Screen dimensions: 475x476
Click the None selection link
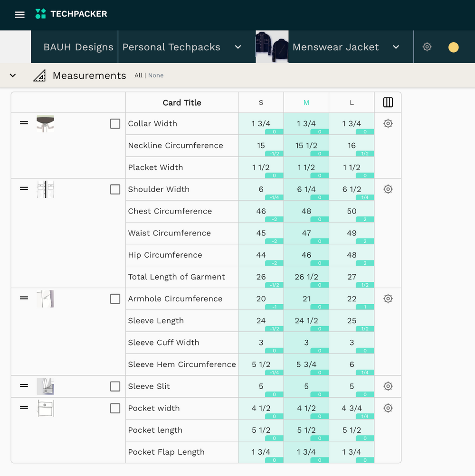click(x=155, y=75)
